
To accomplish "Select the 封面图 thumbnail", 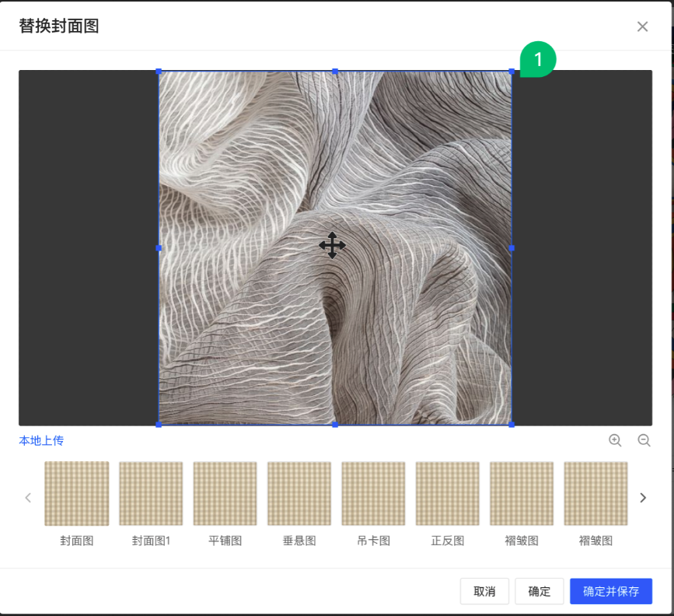I will 77,494.
